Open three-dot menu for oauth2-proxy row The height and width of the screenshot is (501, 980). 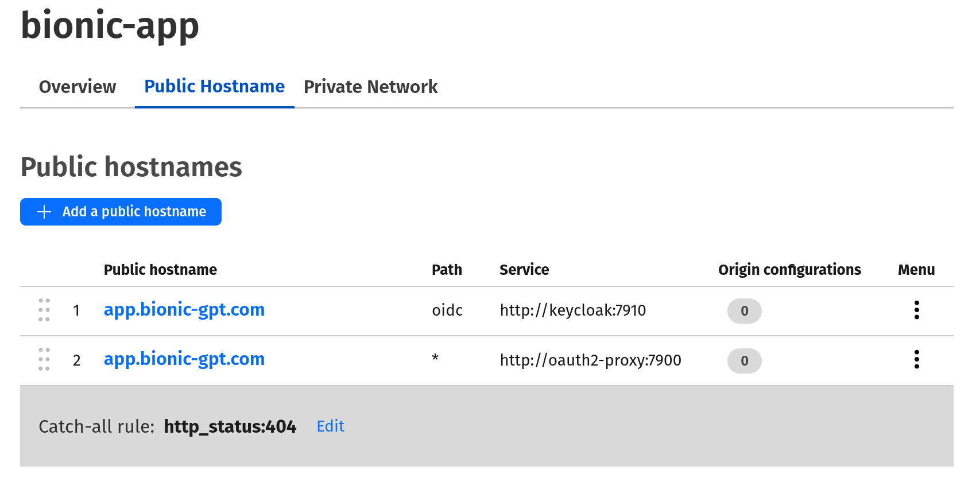pyautogui.click(x=916, y=359)
